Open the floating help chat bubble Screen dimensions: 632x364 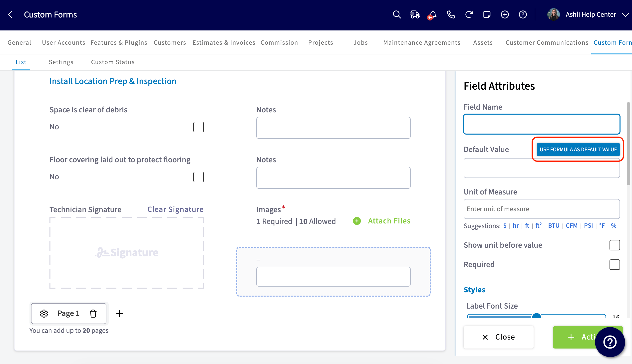(610, 342)
